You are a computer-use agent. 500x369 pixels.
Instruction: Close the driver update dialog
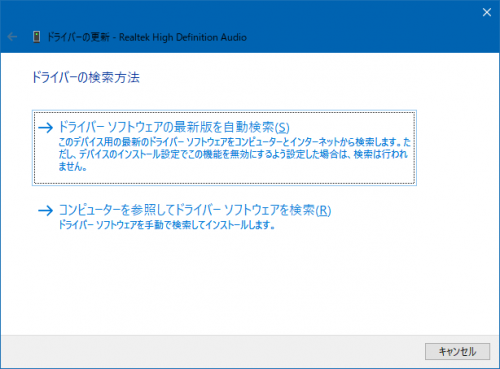coord(487,12)
